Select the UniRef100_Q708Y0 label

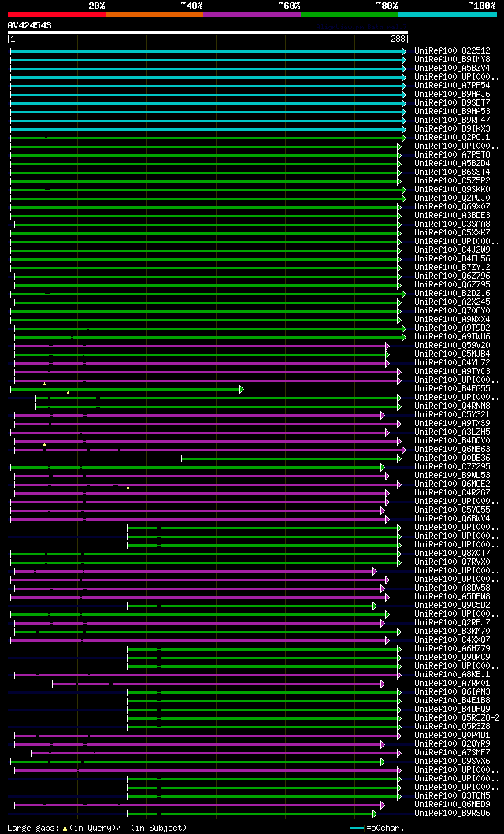453,310
